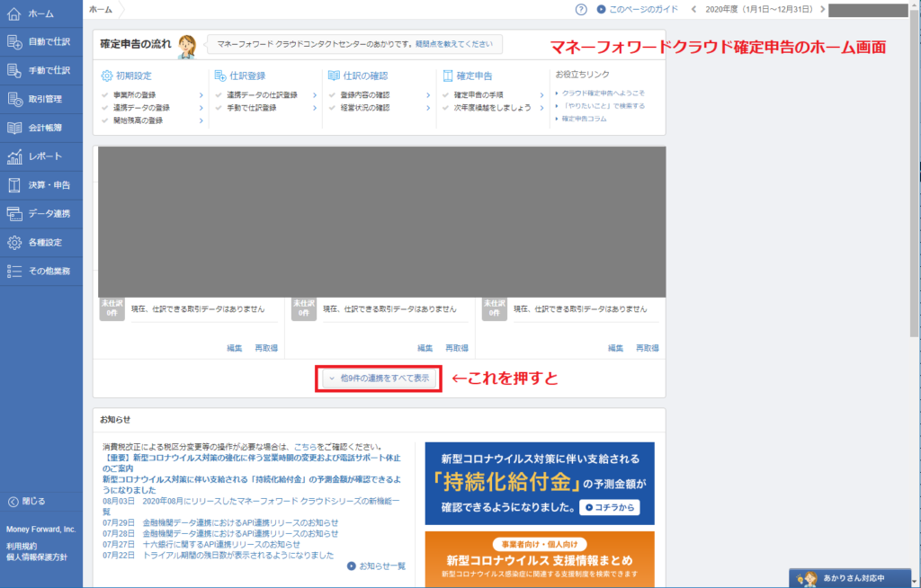This screenshot has height=588, width=921.
Task: Go to next fiscal year arrow
Action: [x=822, y=9]
